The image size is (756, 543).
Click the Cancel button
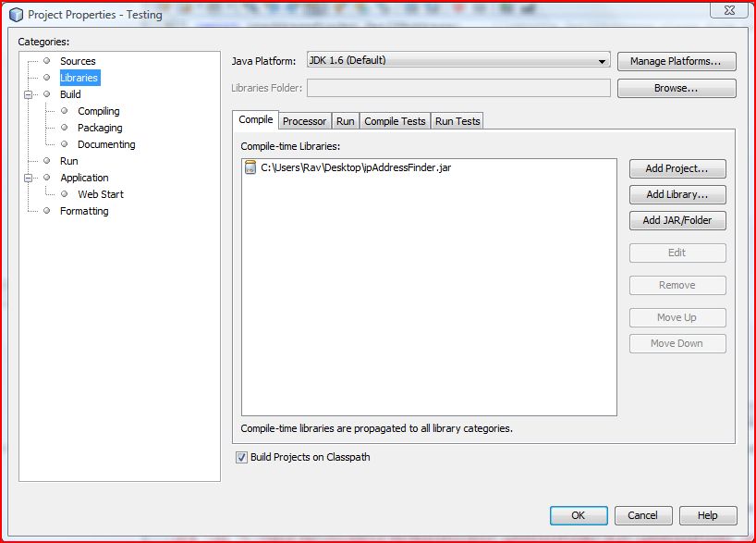642,515
